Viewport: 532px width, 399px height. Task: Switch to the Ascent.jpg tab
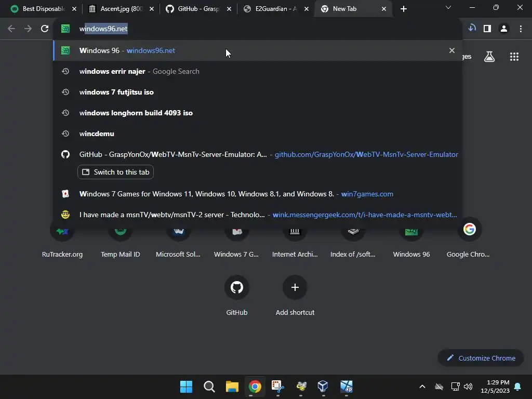point(121,9)
